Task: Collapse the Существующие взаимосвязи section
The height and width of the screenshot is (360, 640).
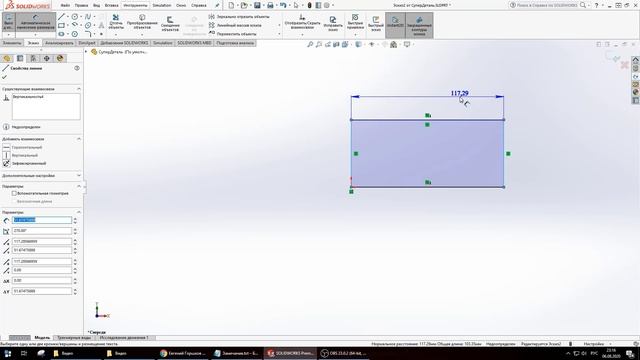Action: pos(79,89)
